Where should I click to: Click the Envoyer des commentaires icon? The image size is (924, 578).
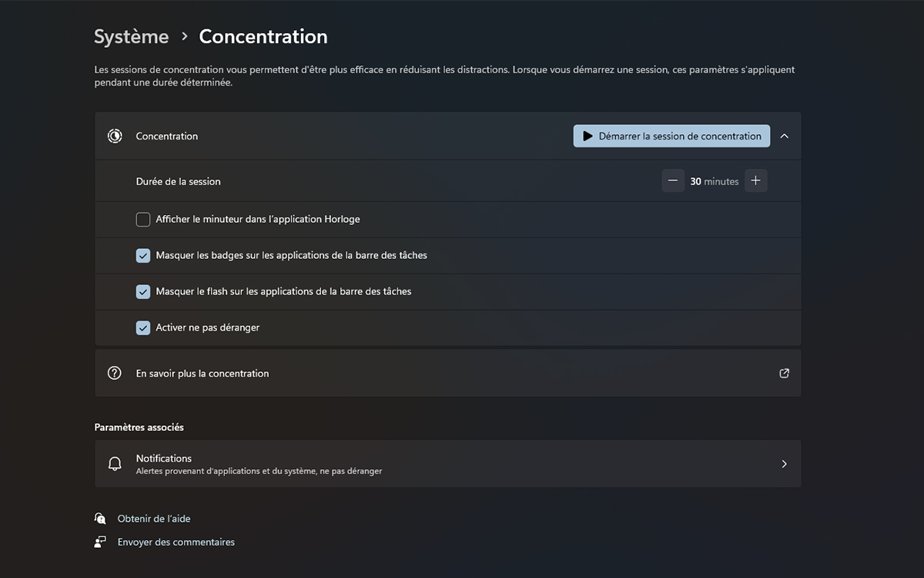(x=100, y=542)
